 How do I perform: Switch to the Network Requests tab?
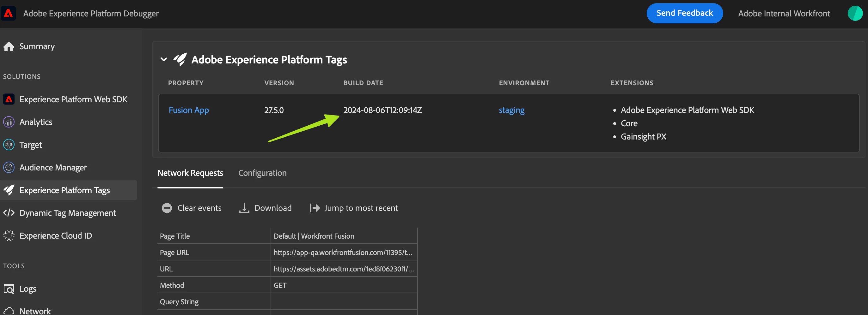(x=190, y=173)
